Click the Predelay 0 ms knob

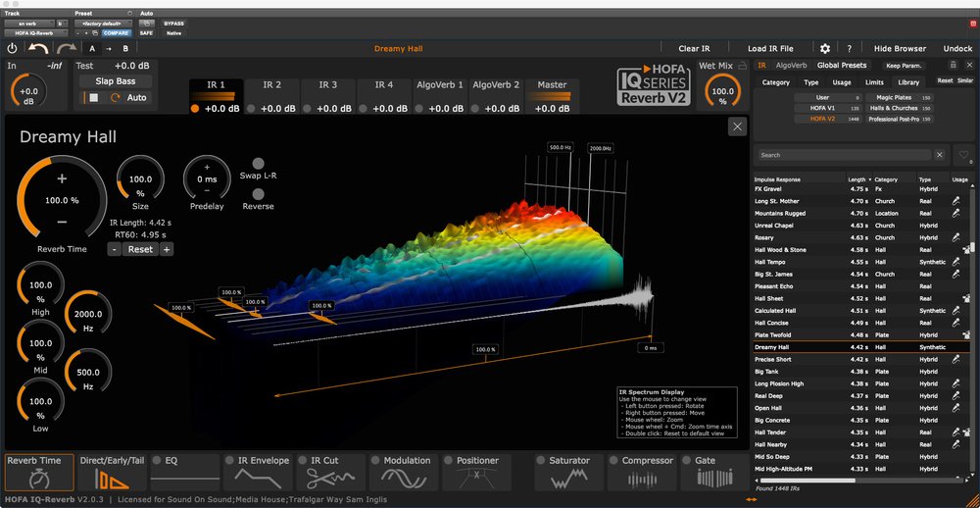pos(207,178)
